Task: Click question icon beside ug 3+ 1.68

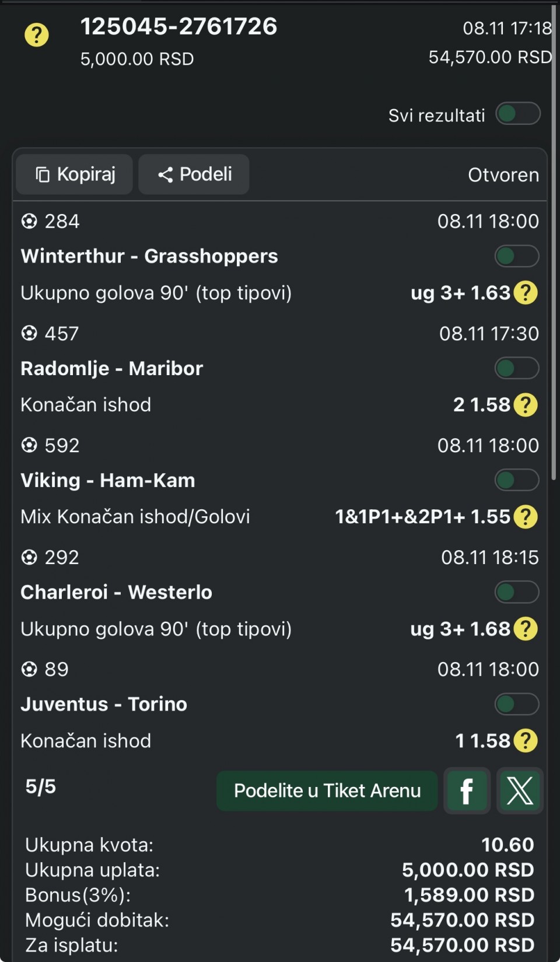Action: coord(526,629)
